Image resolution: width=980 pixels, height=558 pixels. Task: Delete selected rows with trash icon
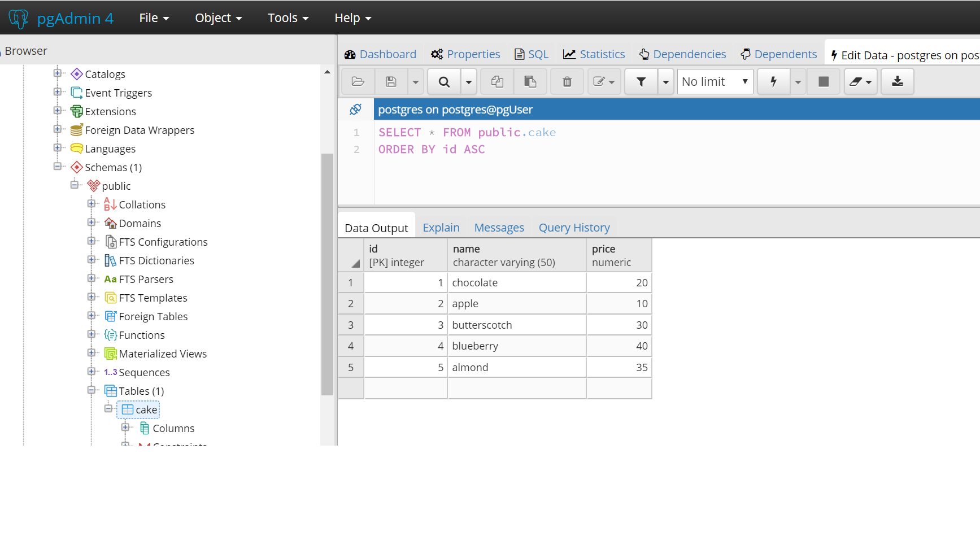click(x=567, y=82)
